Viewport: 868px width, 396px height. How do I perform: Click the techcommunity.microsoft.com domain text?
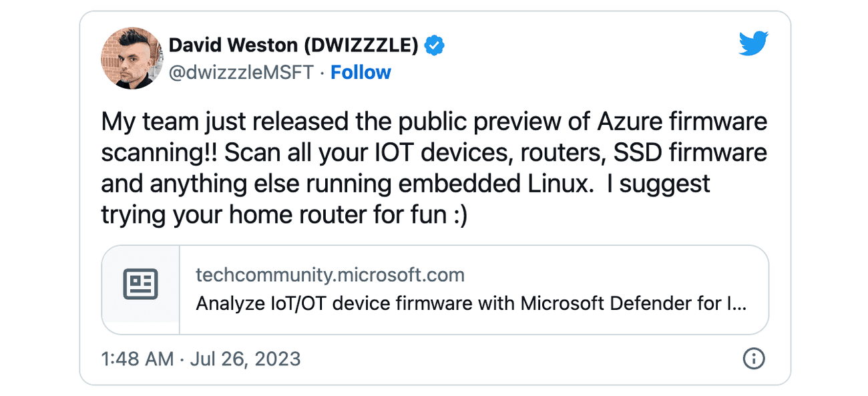click(330, 274)
